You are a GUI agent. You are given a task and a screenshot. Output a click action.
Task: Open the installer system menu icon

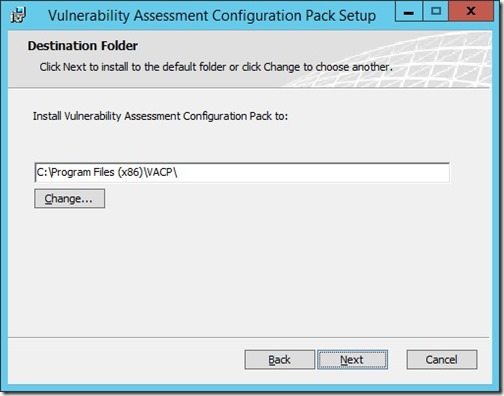pos(18,15)
